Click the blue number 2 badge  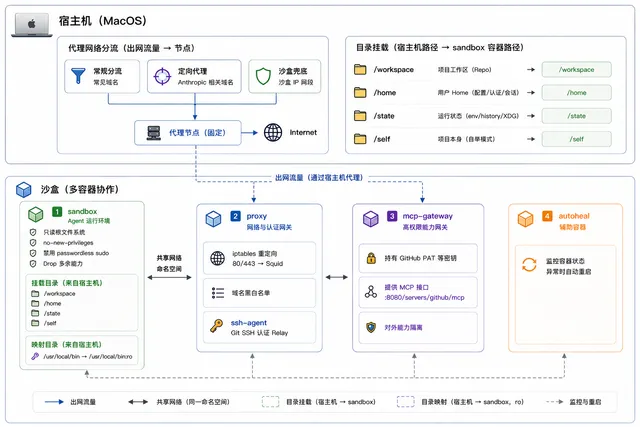(236, 216)
